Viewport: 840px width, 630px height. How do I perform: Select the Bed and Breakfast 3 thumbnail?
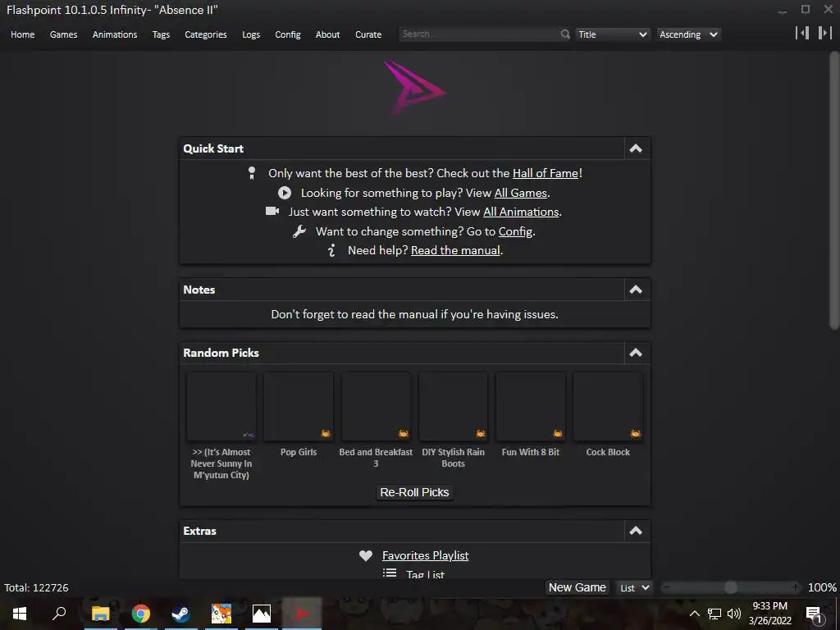click(x=376, y=407)
